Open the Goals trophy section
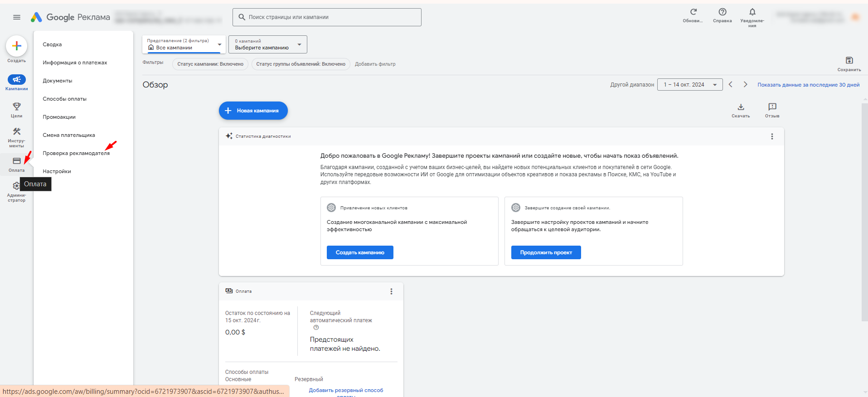The image size is (868, 397). pyautogui.click(x=17, y=110)
